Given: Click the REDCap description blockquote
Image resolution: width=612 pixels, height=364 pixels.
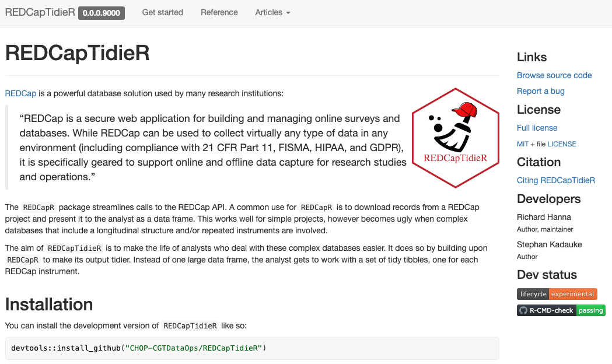Looking at the screenshot, I should click(x=210, y=147).
